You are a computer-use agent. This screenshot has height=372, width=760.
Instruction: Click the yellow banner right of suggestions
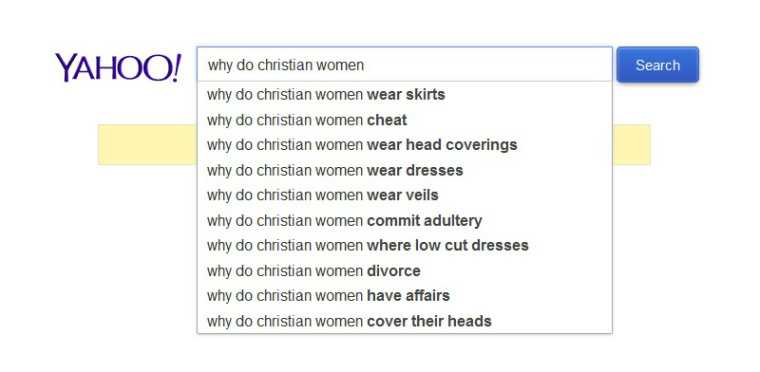[x=632, y=145]
